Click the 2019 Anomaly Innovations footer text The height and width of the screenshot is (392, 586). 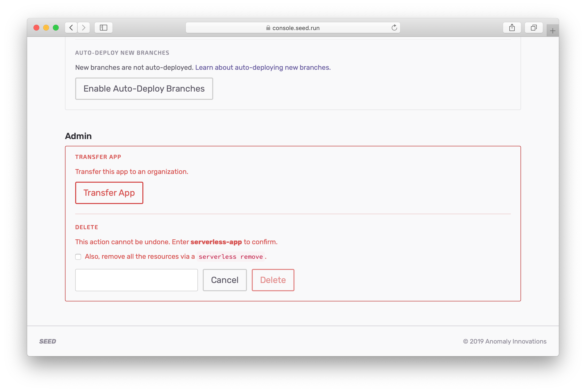pos(505,341)
